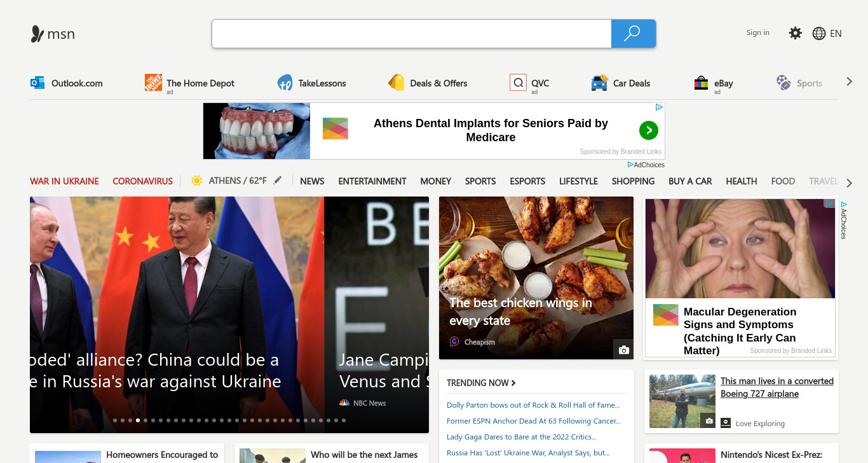
Task: Click the Love Exploring source icon
Action: (x=726, y=423)
